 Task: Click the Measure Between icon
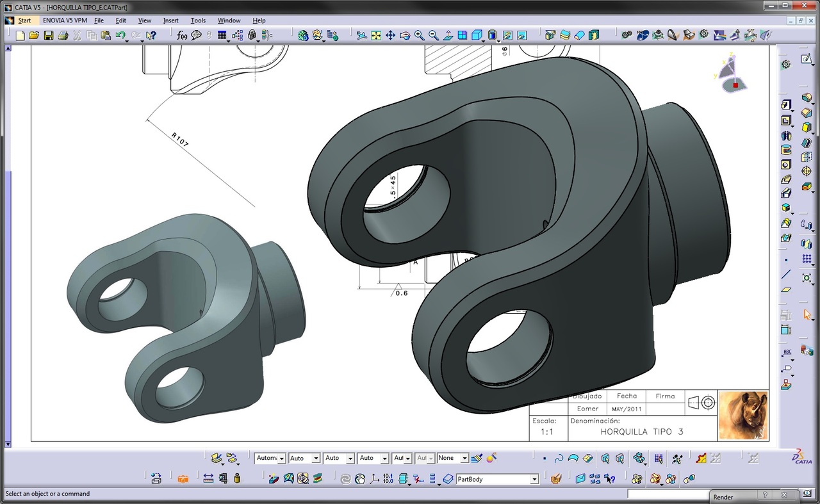208,478
